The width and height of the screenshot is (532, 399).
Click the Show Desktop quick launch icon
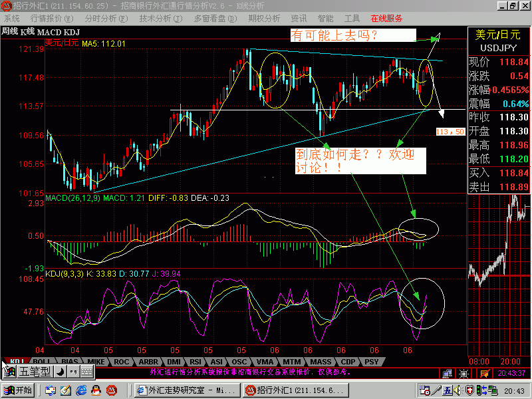point(51,390)
